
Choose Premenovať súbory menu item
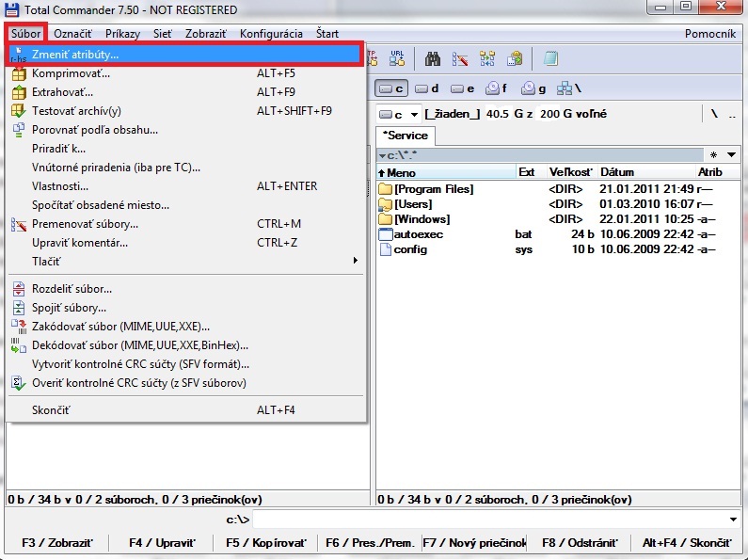185,224
